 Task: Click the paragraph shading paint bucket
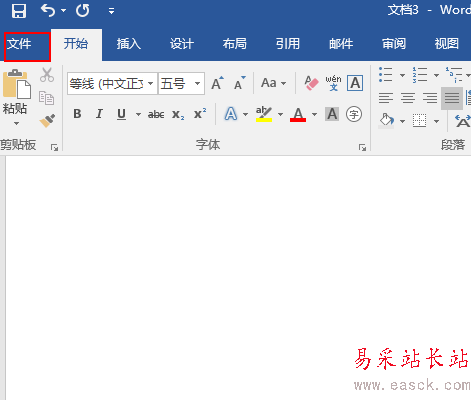coord(387,120)
